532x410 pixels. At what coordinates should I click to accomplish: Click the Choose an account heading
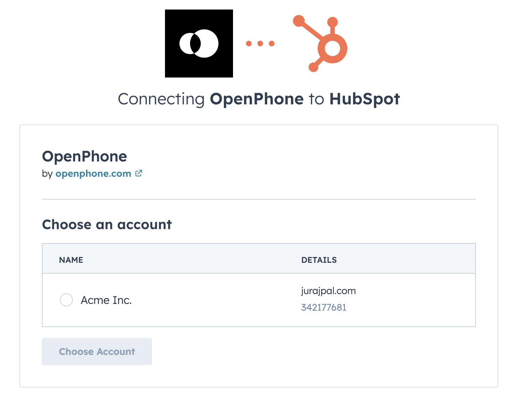107,225
